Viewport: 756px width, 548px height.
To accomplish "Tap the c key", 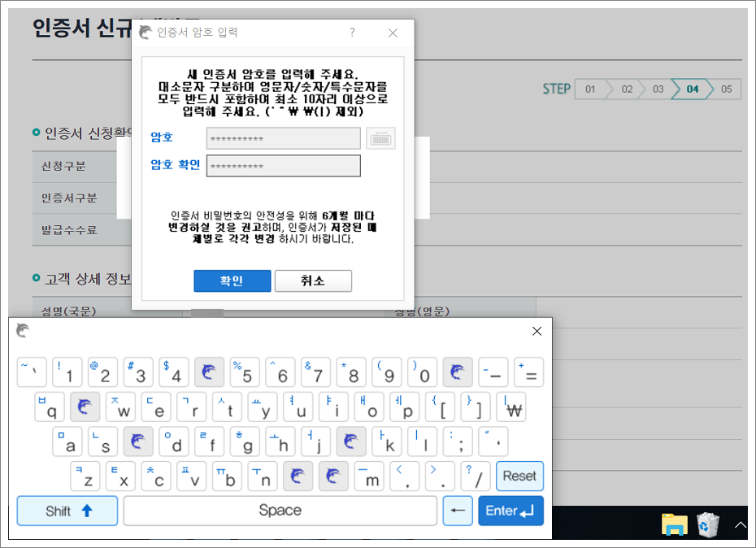I will tap(156, 476).
